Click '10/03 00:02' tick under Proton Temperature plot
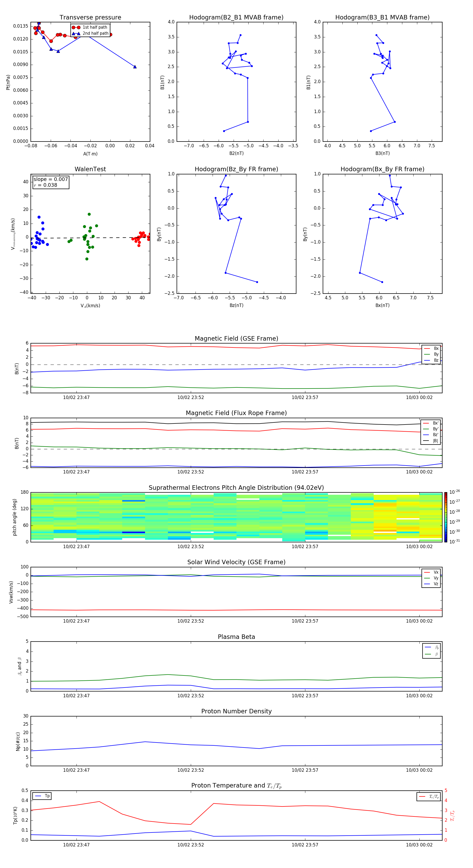The width and height of the screenshot is (473, 868). point(419,845)
